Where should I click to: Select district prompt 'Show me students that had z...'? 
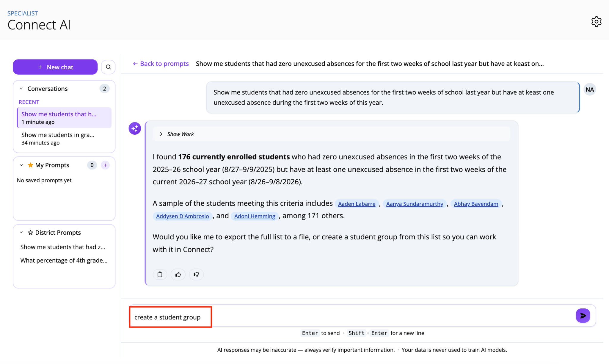pos(63,247)
